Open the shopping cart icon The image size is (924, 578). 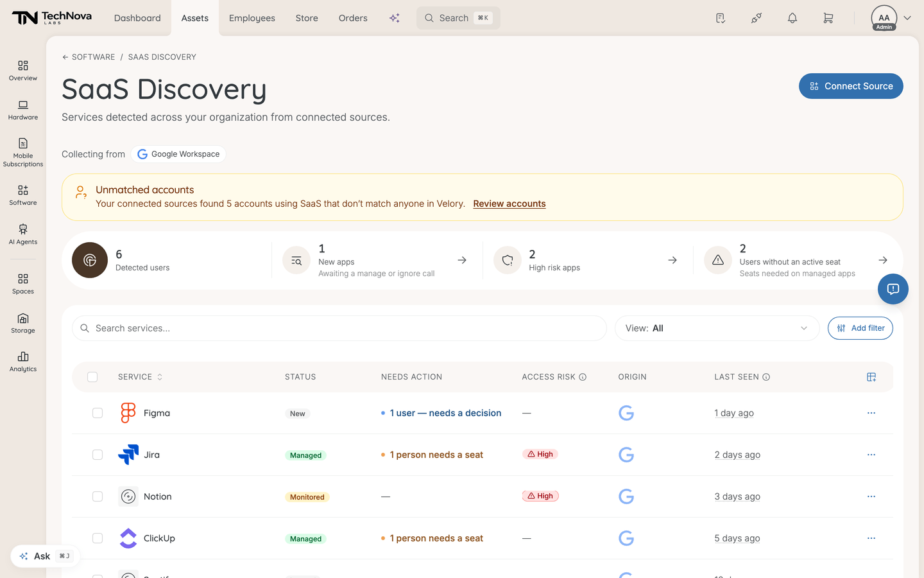tap(828, 18)
